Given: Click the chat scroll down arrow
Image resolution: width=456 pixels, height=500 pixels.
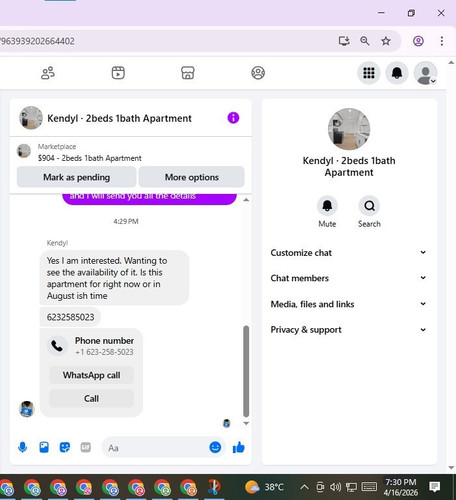Looking at the screenshot, I should [x=246, y=423].
